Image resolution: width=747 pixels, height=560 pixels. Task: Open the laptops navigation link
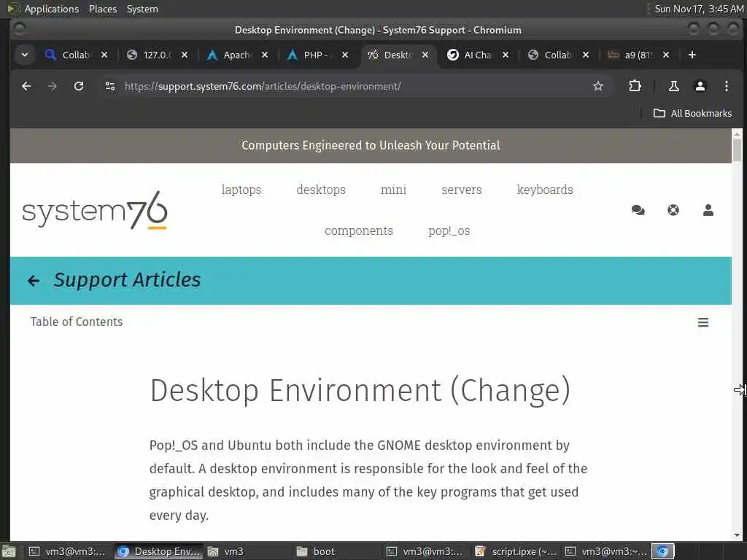[x=241, y=190]
